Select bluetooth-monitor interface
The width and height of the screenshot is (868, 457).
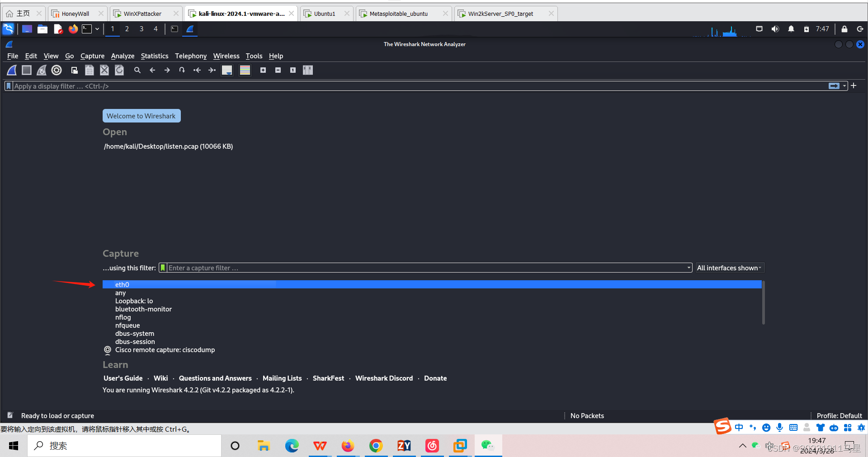432,309
